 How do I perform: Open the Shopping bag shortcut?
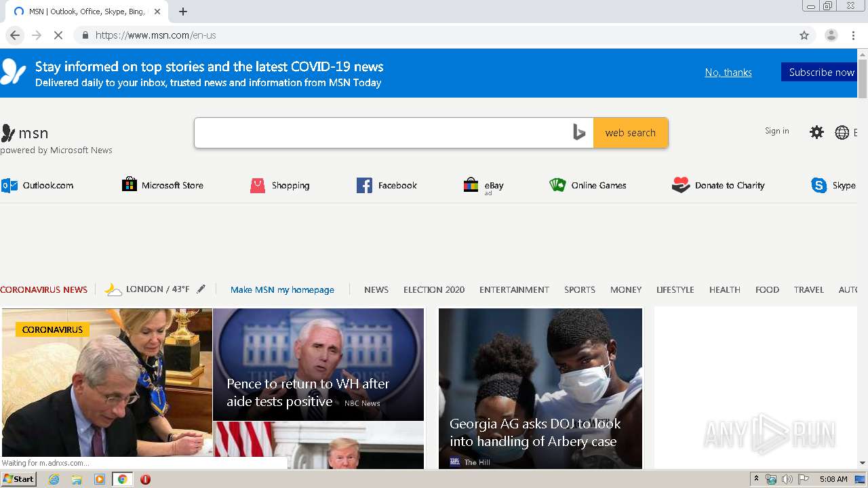(x=257, y=185)
